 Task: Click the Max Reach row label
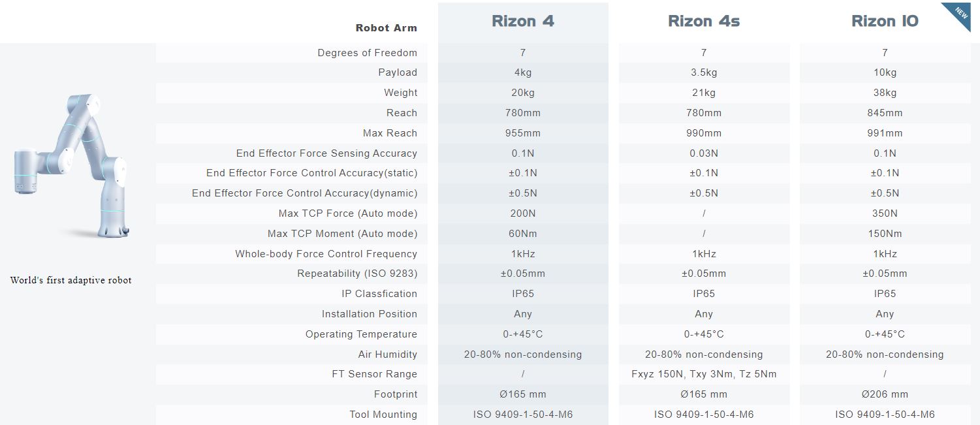point(390,133)
